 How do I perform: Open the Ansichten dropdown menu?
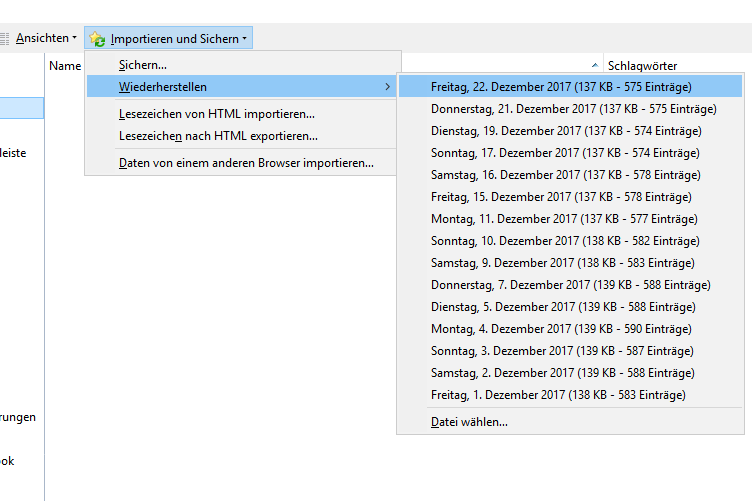coord(46,38)
